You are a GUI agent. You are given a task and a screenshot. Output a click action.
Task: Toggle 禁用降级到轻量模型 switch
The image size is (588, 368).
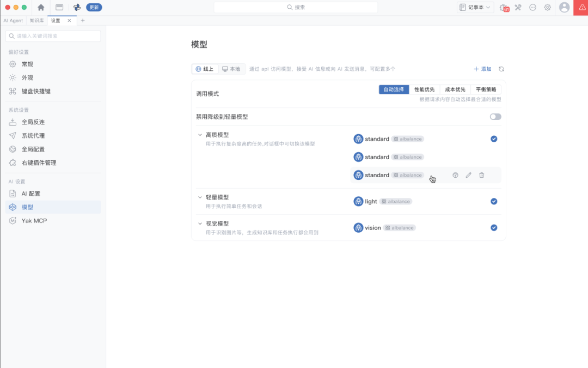click(495, 117)
